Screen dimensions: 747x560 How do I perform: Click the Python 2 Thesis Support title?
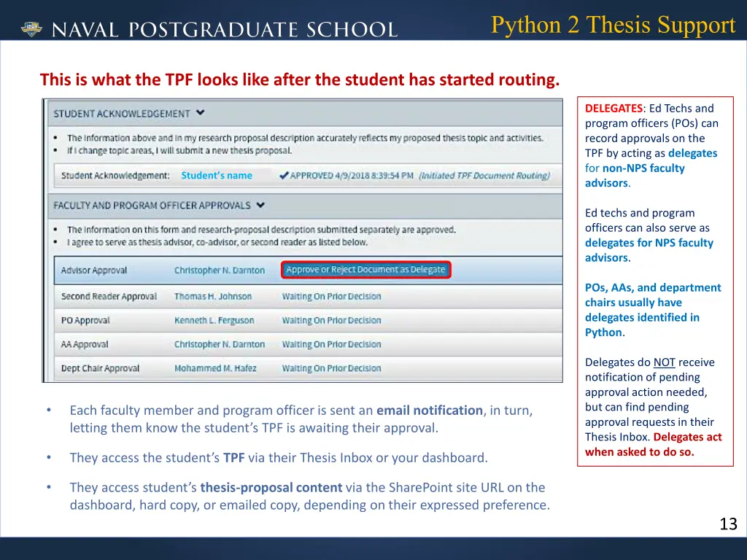[613, 26]
